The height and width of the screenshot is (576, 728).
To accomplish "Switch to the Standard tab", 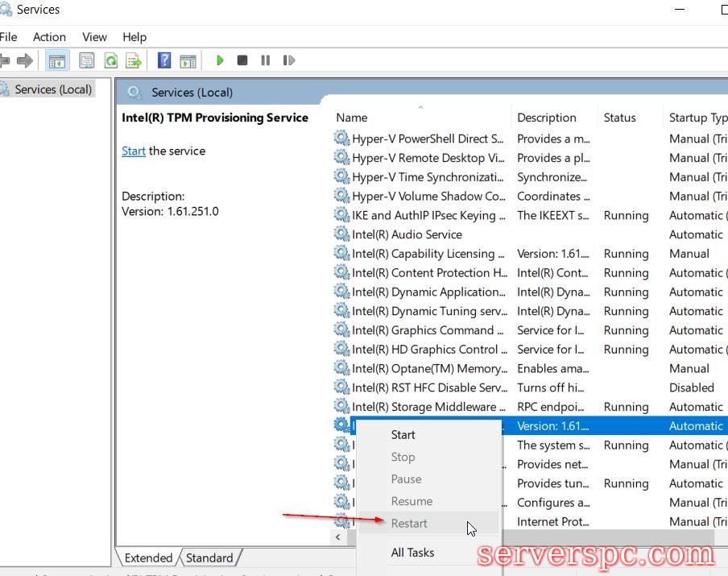I will [209, 557].
